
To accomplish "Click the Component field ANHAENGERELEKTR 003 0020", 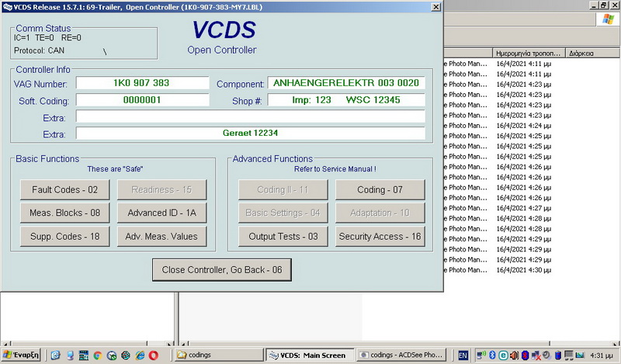I will coord(346,83).
